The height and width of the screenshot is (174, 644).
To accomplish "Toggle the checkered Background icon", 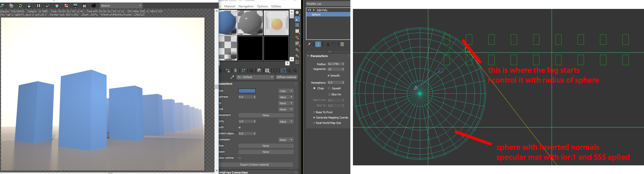I will coord(297,25).
